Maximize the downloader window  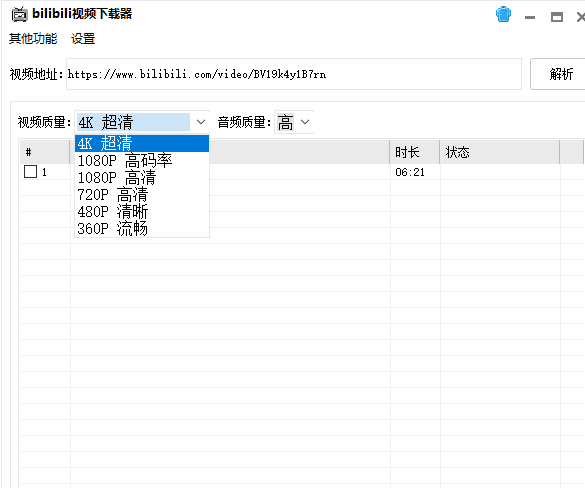pos(557,17)
